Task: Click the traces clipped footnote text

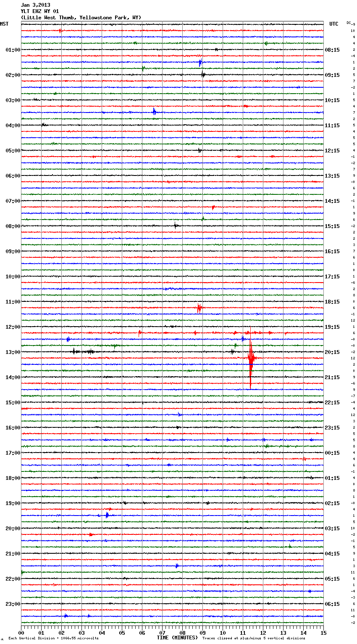Action: tap(254, 638)
